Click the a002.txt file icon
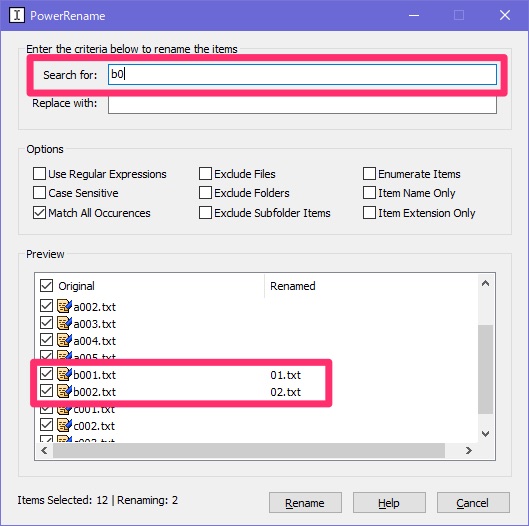Viewport: 529px width, 526px height. 64,306
